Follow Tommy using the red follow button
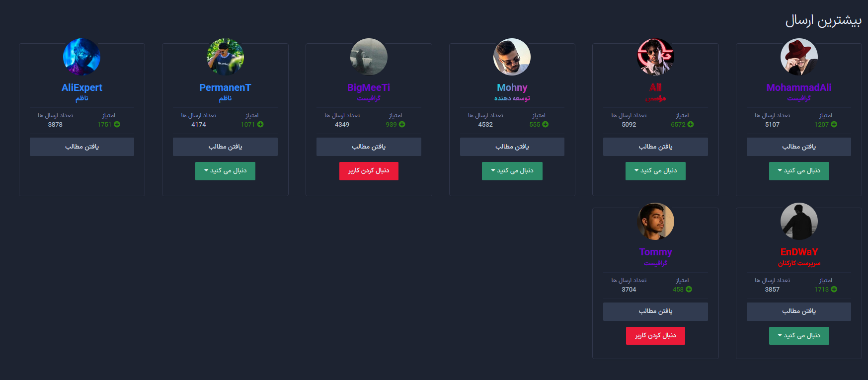The width and height of the screenshot is (868, 380). (655, 336)
